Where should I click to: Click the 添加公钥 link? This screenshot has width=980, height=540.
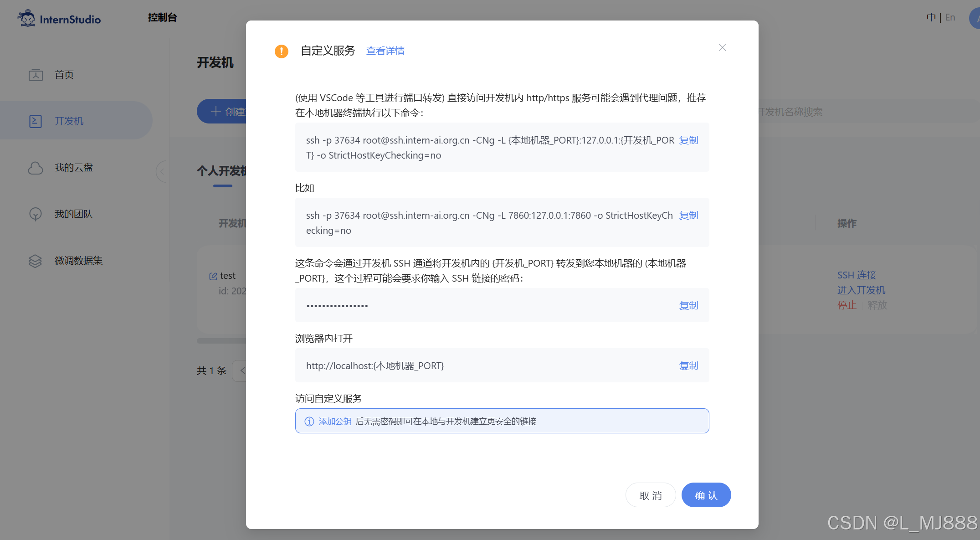[335, 422]
